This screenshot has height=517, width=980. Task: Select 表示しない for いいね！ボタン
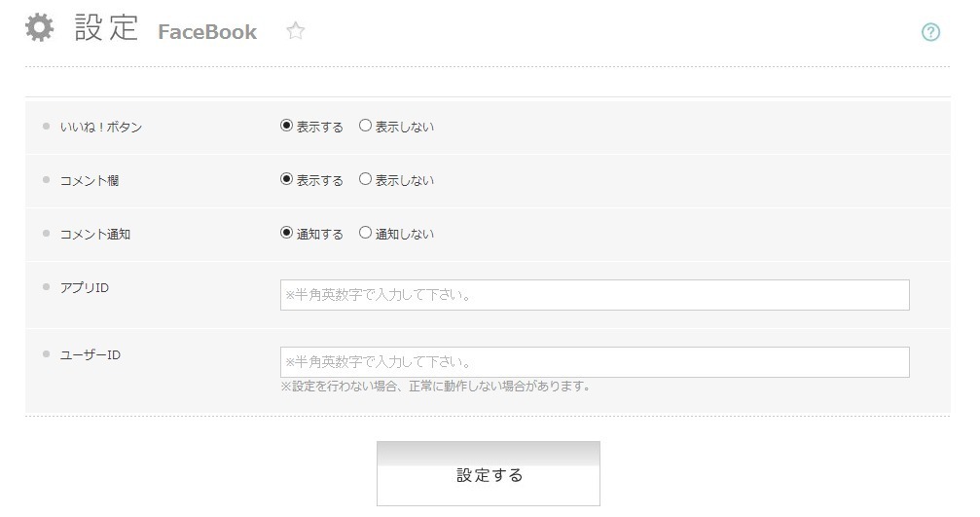click(x=365, y=126)
